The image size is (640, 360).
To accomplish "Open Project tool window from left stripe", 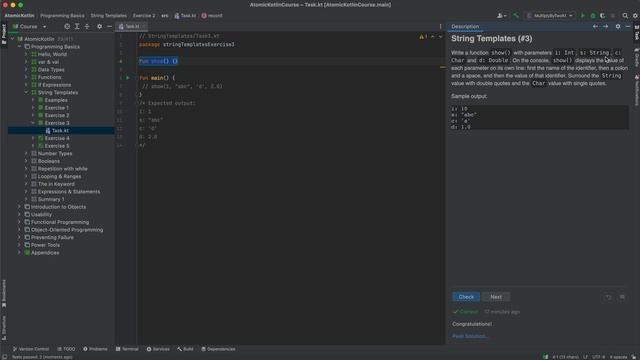I will coord(4,34).
